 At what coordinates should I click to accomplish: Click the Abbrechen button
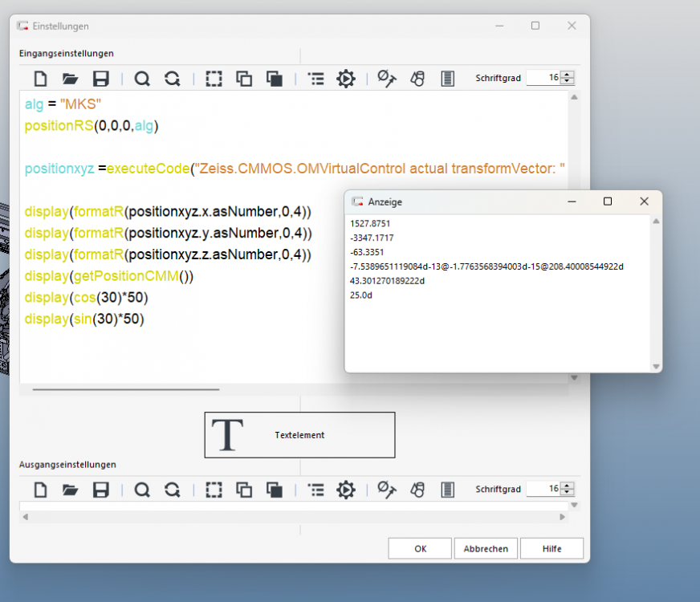click(486, 549)
